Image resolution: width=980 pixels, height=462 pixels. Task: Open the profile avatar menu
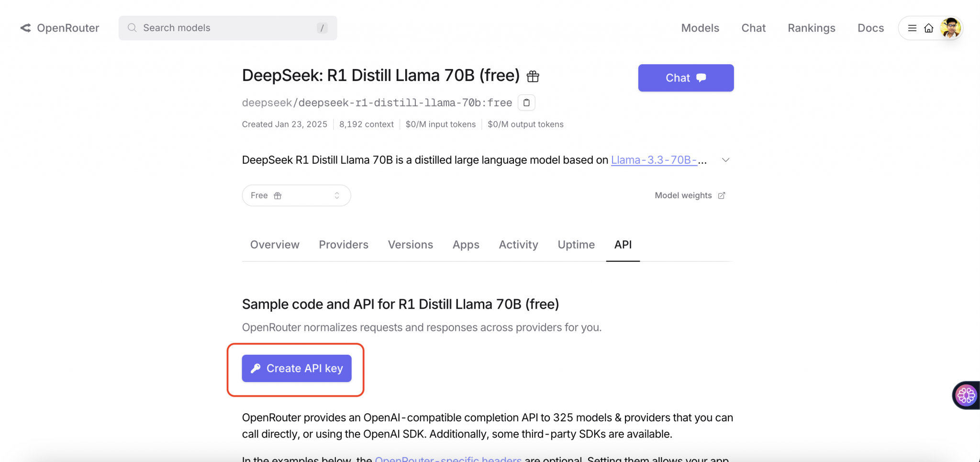(x=950, y=28)
